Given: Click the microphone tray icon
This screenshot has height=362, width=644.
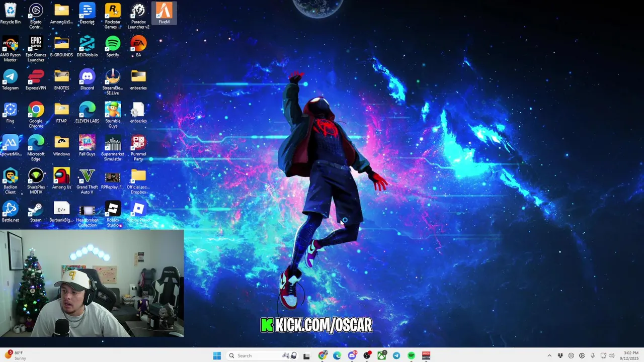Looking at the screenshot, I should 593,355.
